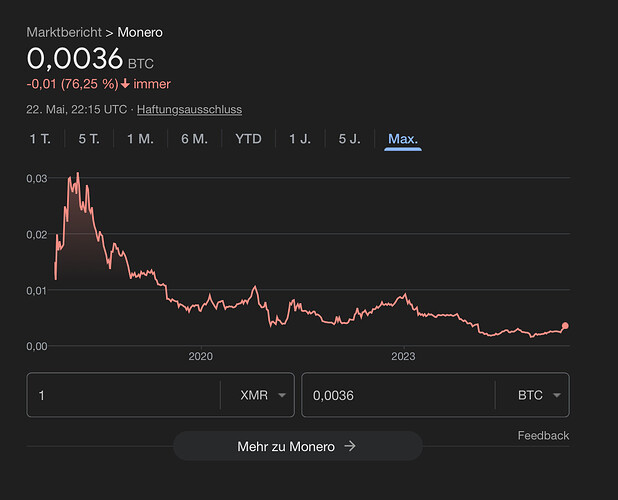The image size is (618, 500).
Task: Switch chart to 1 M. range
Action: click(140, 139)
